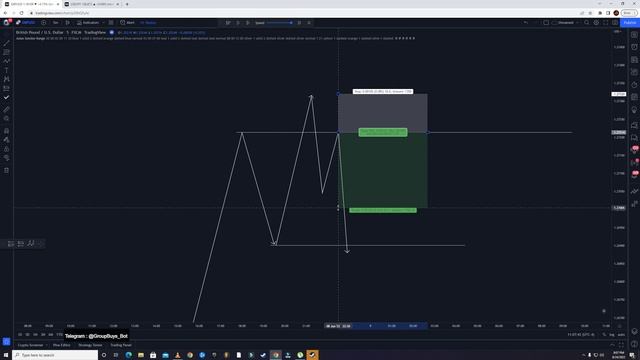Select the 1D date range button
Image resolution: width=640 pixels, height=360 pixels.
20,335
